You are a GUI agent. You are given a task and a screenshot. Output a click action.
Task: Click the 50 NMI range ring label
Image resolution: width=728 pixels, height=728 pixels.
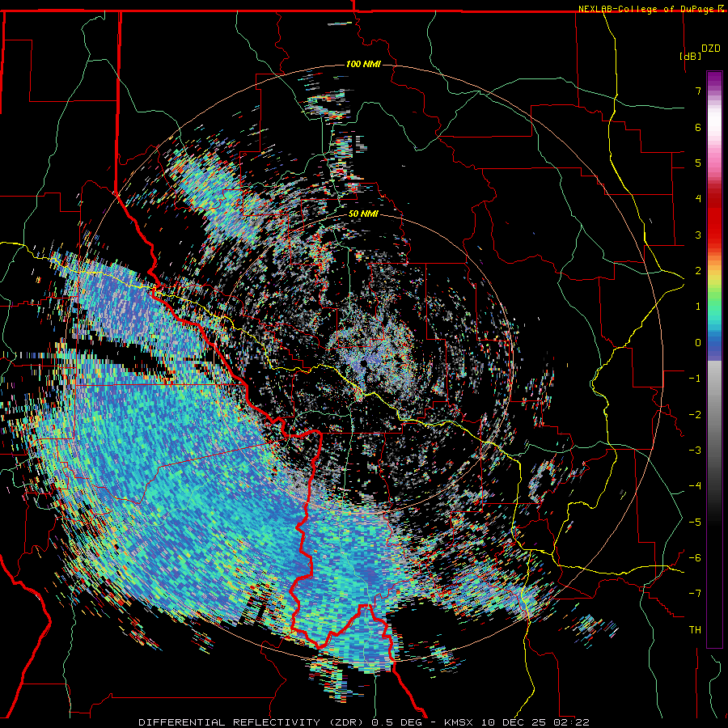pos(363,214)
